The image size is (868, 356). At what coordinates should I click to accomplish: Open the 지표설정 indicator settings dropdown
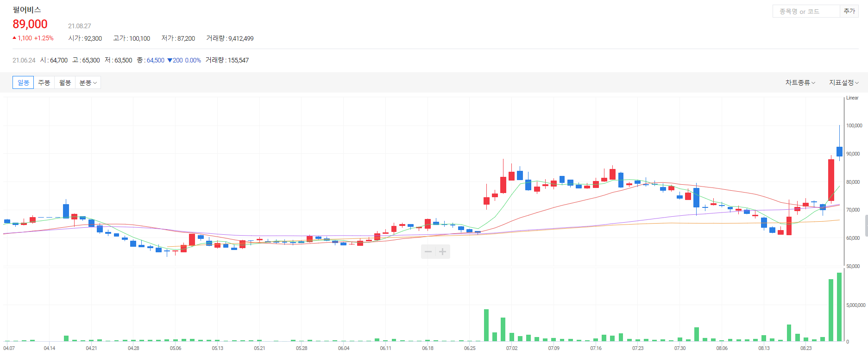(844, 82)
